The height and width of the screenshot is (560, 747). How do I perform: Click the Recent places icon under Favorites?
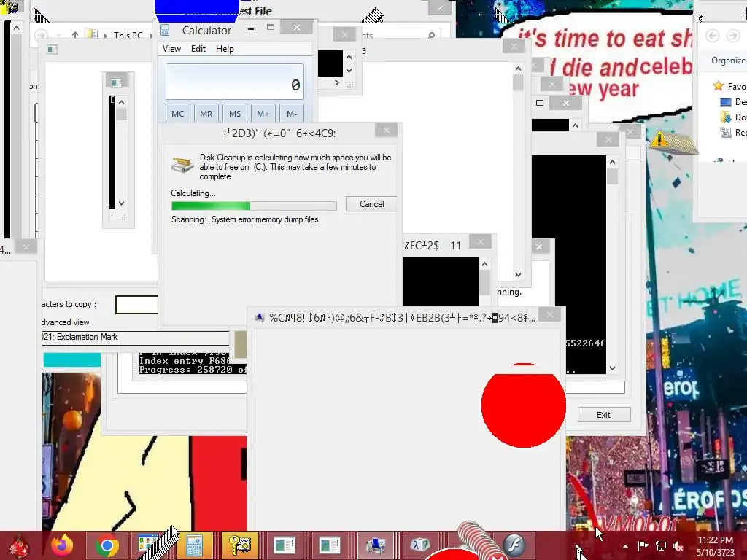[x=726, y=133]
